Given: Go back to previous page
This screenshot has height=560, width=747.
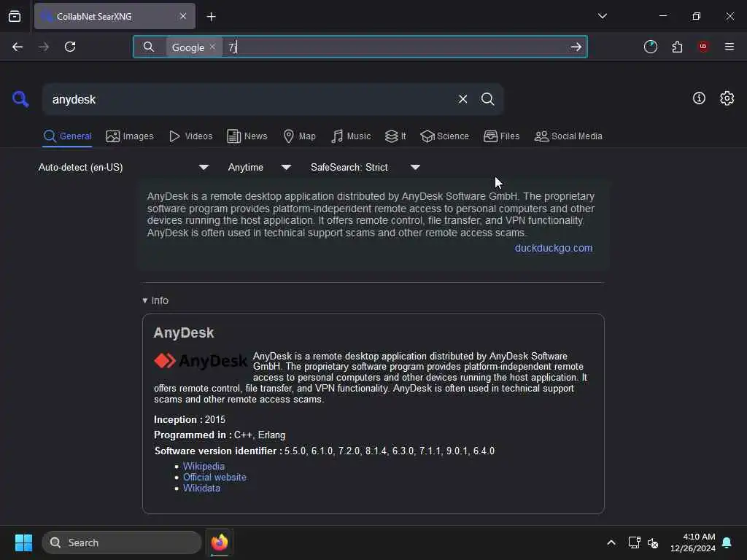Looking at the screenshot, I should [18, 47].
